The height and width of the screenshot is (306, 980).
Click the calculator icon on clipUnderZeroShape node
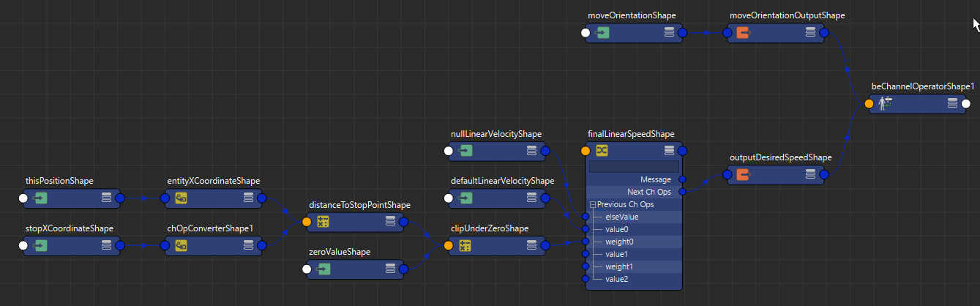point(465,245)
